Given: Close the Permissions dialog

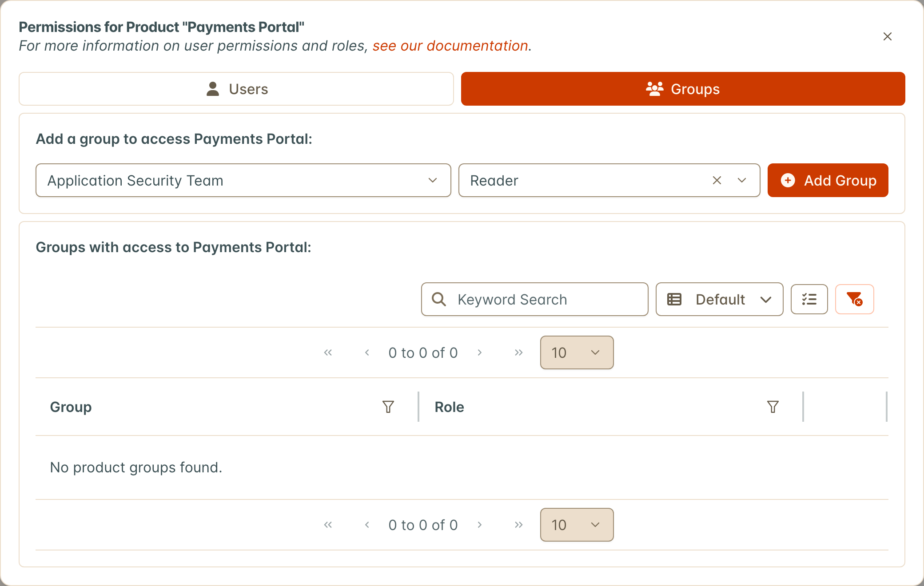Looking at the screenshot, I should [x=887, y=36].
